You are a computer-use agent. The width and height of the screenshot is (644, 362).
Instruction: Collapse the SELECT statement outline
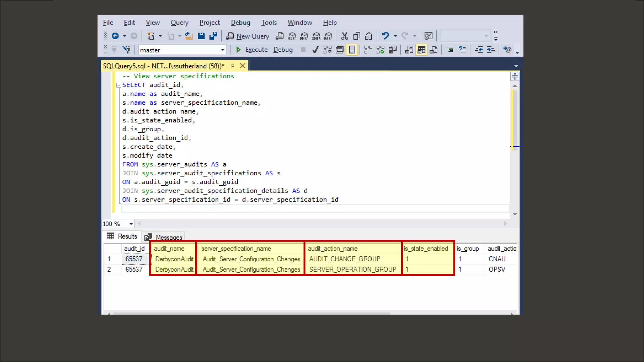click(119, 85)
